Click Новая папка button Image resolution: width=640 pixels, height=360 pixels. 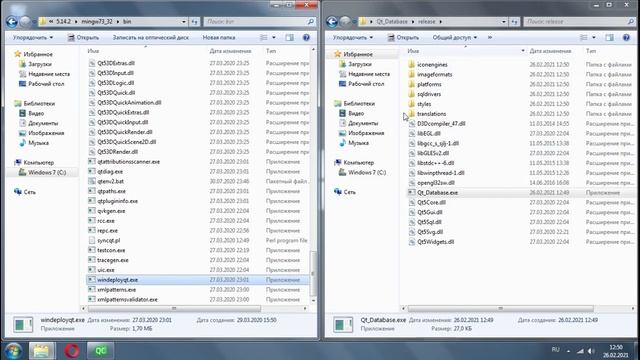[x=219, y=38]
